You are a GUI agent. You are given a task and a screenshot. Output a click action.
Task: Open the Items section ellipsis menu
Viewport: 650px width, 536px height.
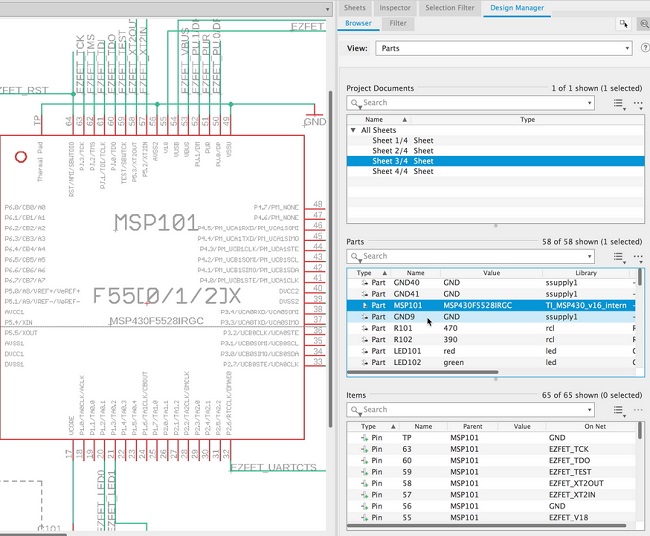point(638,410)
